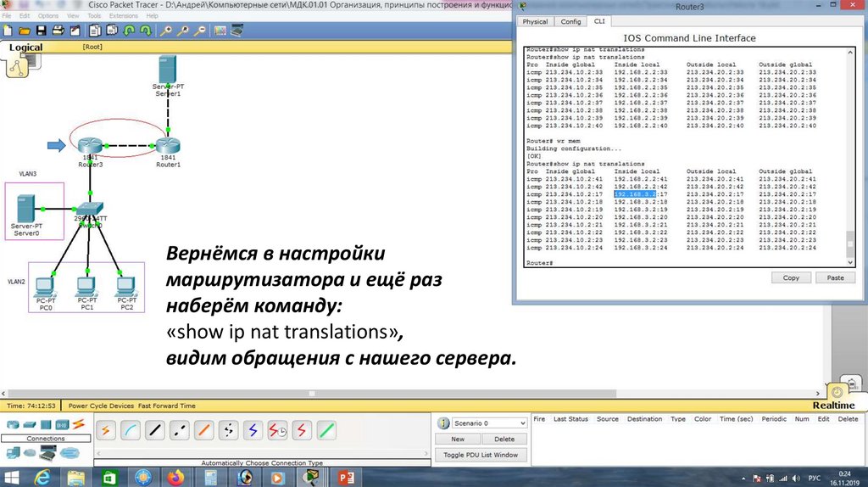Viewport: 868px width, 487px height.
Task: Select End Devices category icon
Action: tap(14, 453)
